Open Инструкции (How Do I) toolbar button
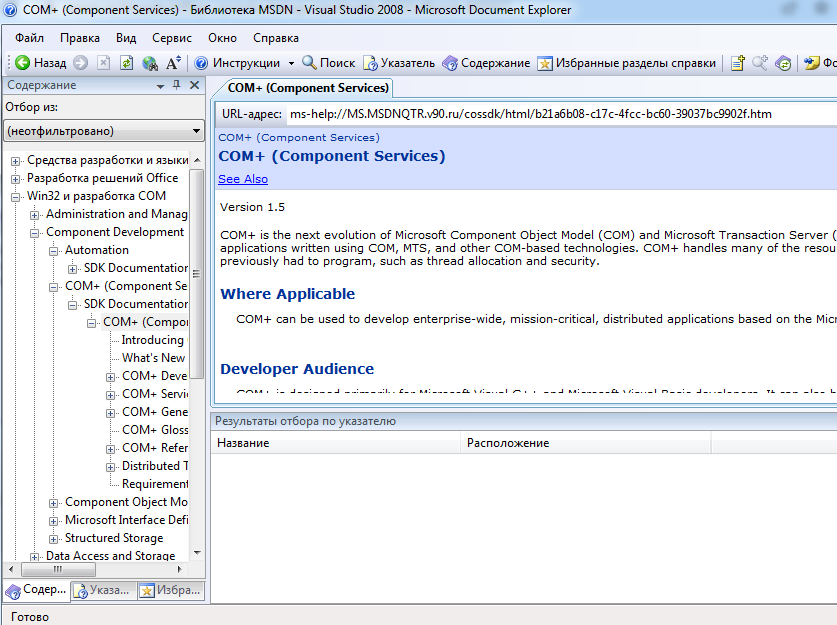Viewport: 837px width, 625px height. [x=237, y=63]
